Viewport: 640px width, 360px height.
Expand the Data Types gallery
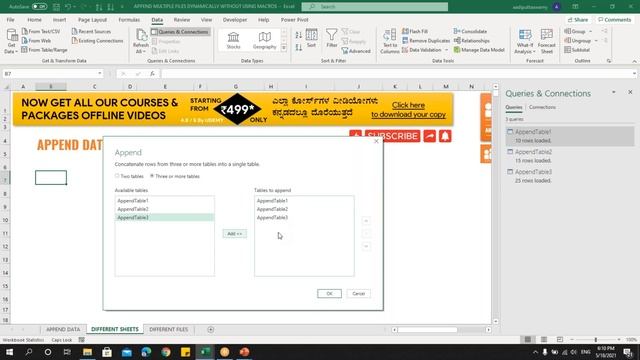284,48
